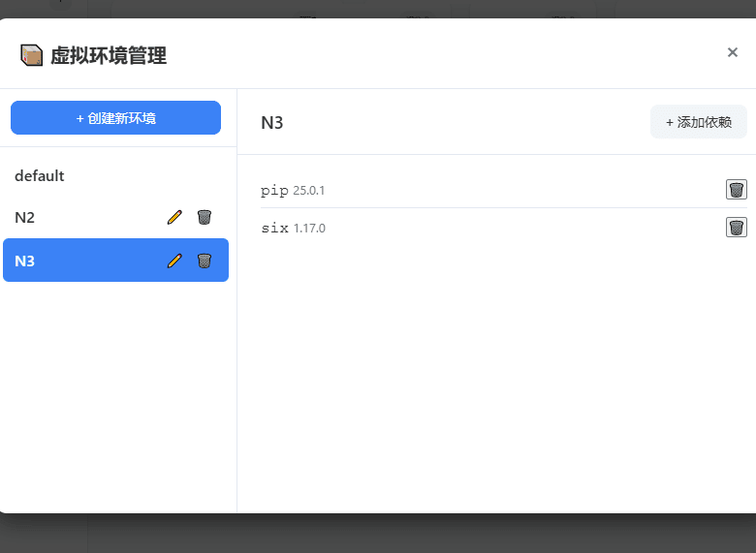Viewport: 756px width, 553px height.
Task: Select the default environment
Action: pyautogui.click(x=40, y=176)
